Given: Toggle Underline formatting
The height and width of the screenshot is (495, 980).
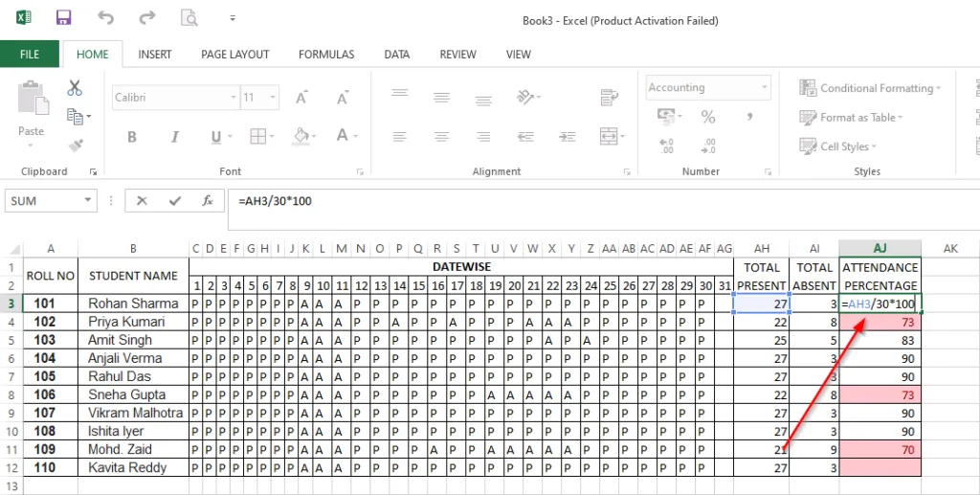Looking at the screenshot, I should pyautogui.click(x=216, y=137).
